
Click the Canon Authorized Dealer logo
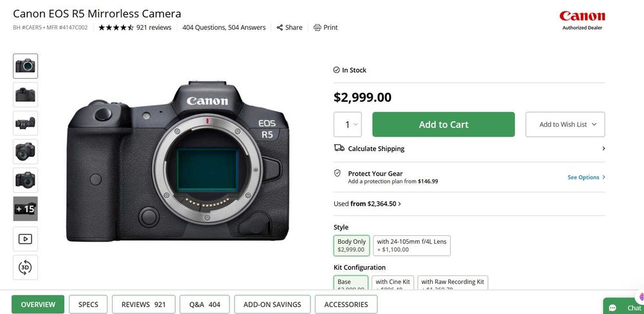tap(582, 19)
